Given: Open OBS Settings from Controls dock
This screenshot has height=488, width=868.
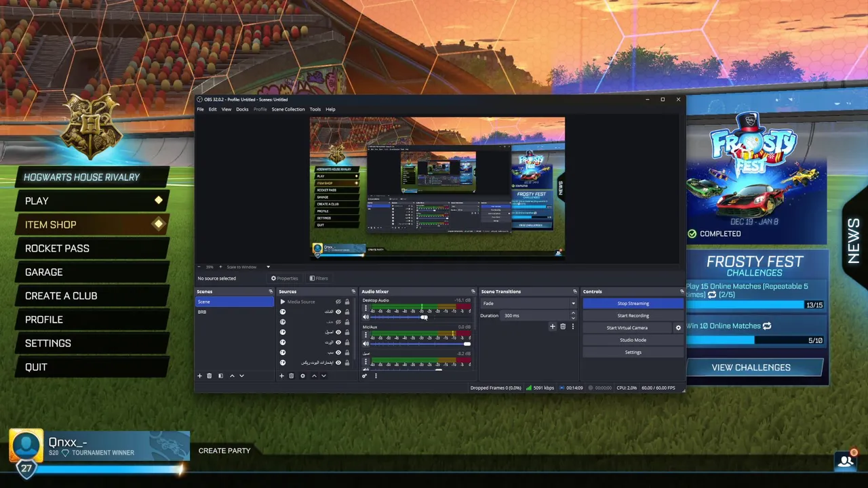Looking at the screenshot, I should 633,352.
